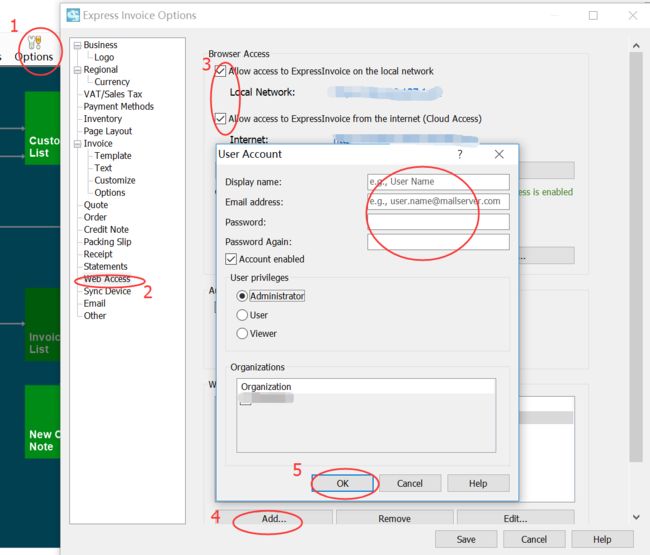Click the Display name input field
650x555 pixels.
click(x=438, y=182)
